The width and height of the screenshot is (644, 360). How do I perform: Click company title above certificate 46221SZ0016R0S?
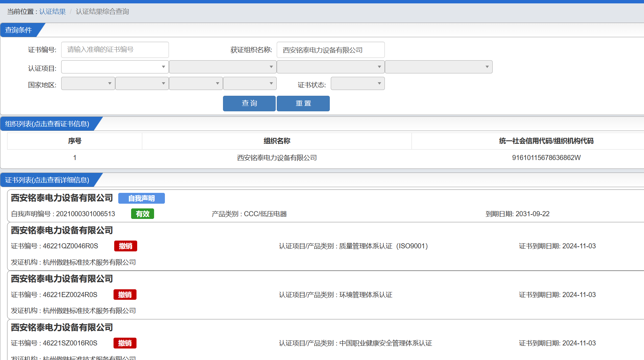pos(62,328)
